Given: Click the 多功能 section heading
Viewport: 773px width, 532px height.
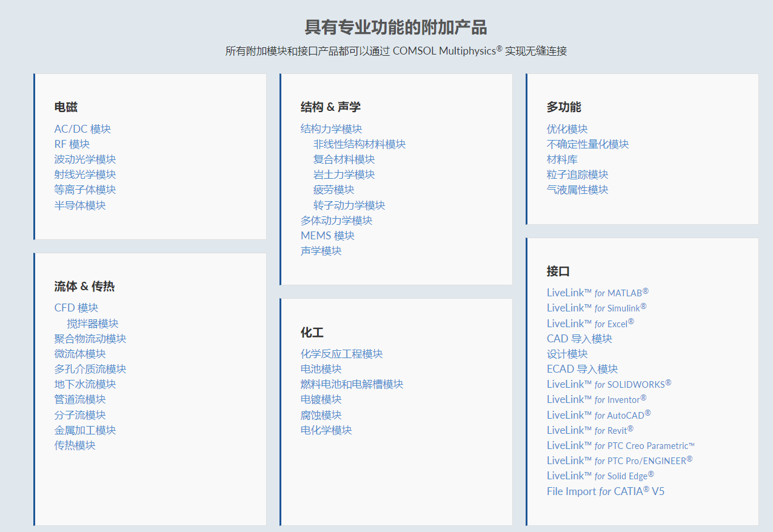Looking at the screenshot, I should click(x=564, y=107).
